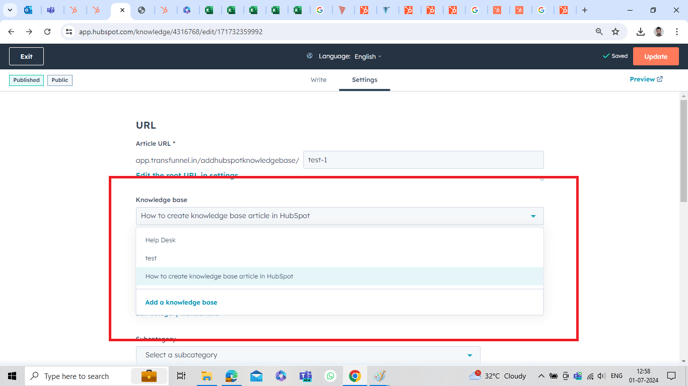The width and height of the screenshot is (688, 386).
Task: Open browser downloads
Action: coord(641,32)
